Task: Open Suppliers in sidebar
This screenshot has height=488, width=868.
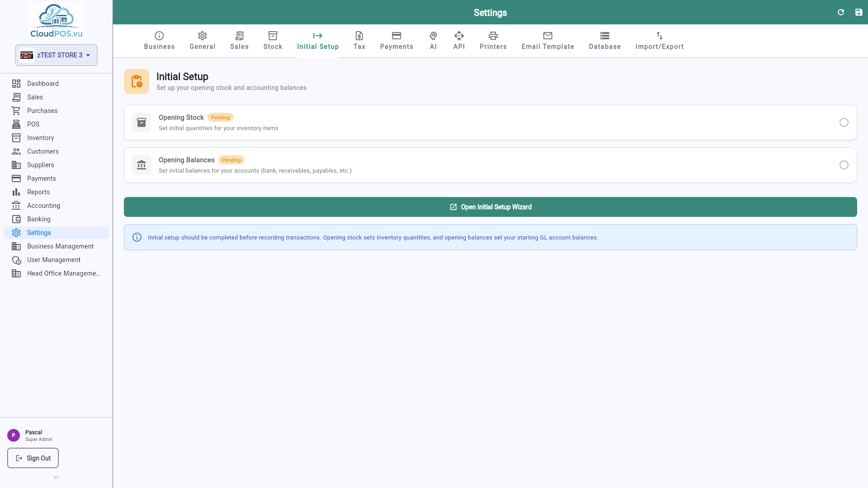Action: (56, 165)
